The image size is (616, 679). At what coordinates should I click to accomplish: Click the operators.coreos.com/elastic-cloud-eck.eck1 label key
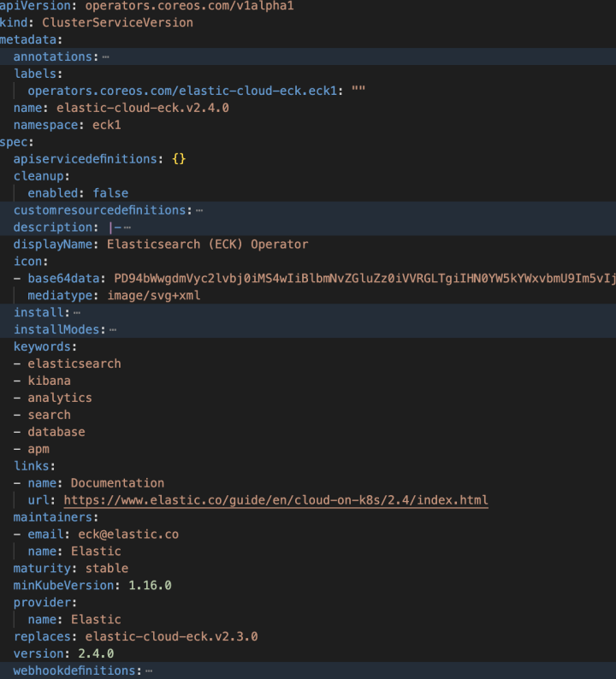[182, 91]
